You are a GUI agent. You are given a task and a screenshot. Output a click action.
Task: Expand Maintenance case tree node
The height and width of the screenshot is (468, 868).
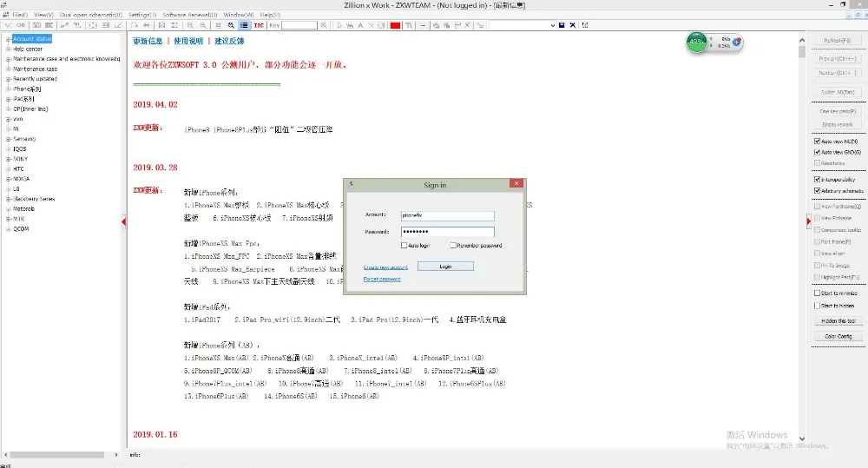9,69
